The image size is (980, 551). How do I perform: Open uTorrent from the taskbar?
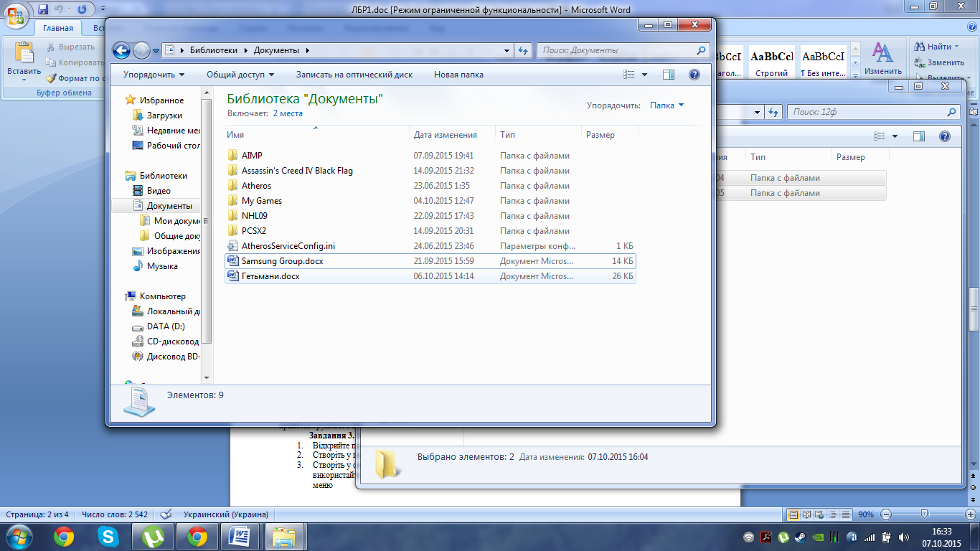pyautogui.click(x=153, y=536)
